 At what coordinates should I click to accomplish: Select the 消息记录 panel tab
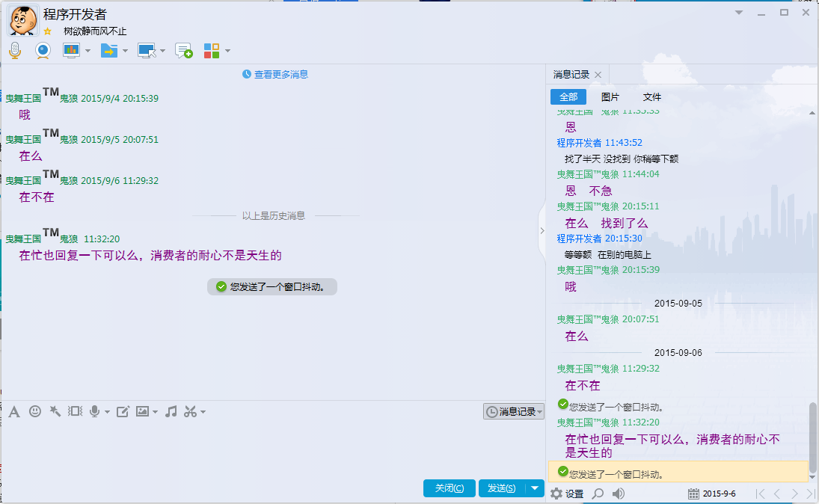click(571, 75)
